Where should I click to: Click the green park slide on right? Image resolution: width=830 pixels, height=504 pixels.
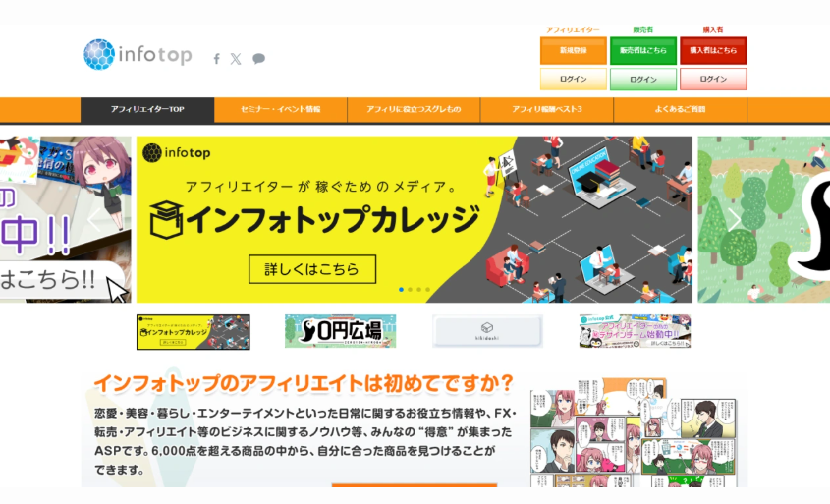tap(764, 219)
